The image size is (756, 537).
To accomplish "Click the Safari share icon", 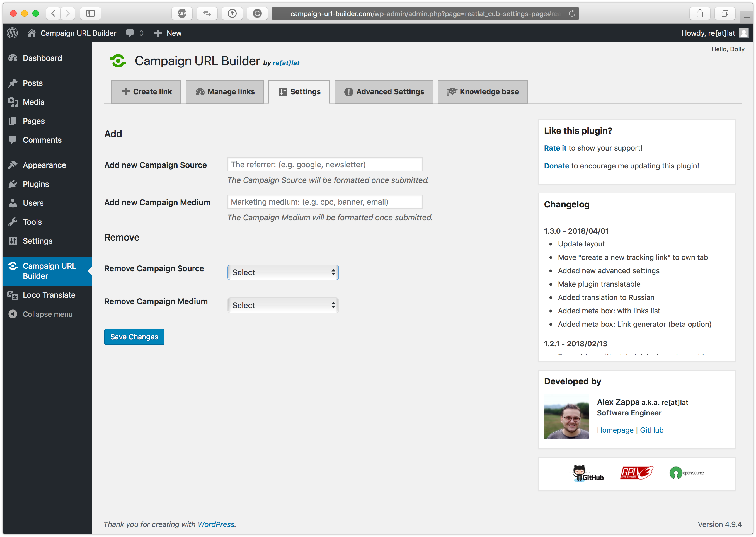I will tap(700, 14).
